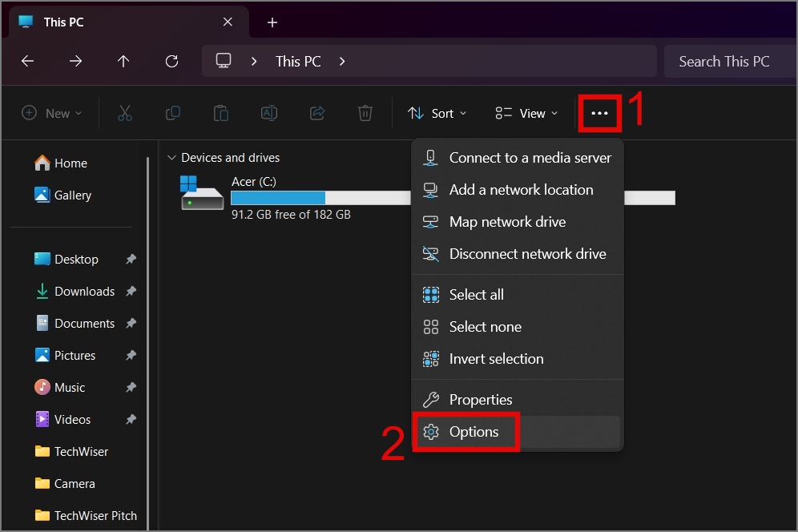Select the Copy icon

tap(173, 113)
